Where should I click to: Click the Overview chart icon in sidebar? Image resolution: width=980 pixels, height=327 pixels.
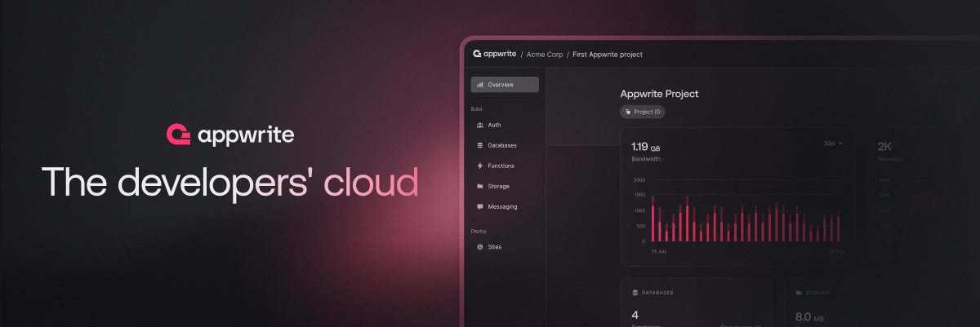tap(480, 85)
